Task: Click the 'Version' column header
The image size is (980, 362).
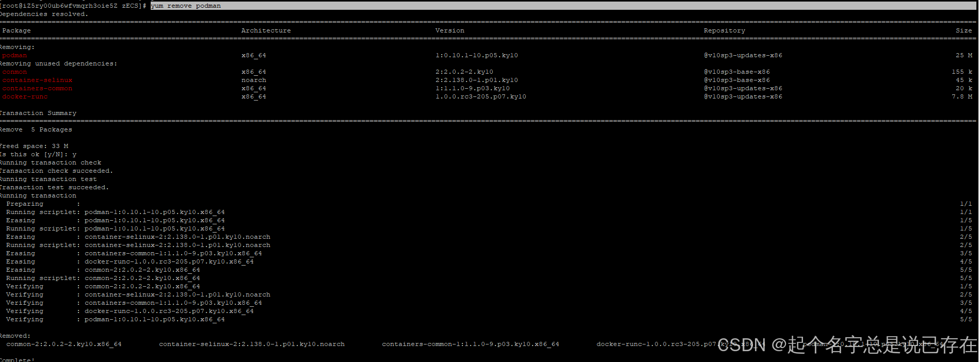Action: tap(449, 30)
